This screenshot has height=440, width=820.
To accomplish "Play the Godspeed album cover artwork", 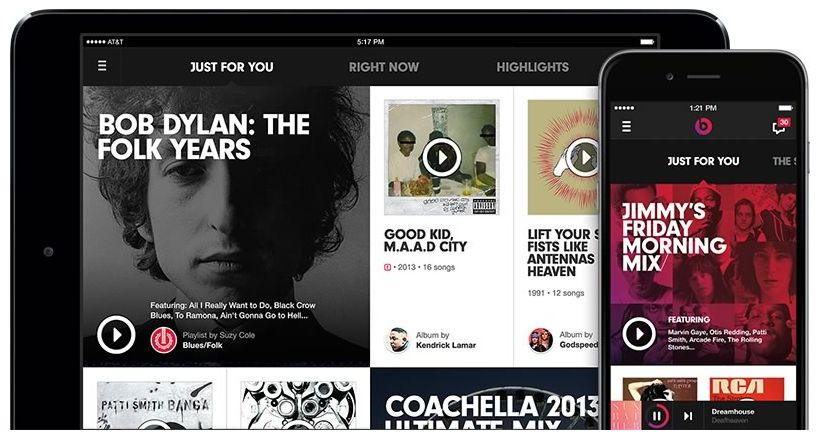I will click(583, 157).
